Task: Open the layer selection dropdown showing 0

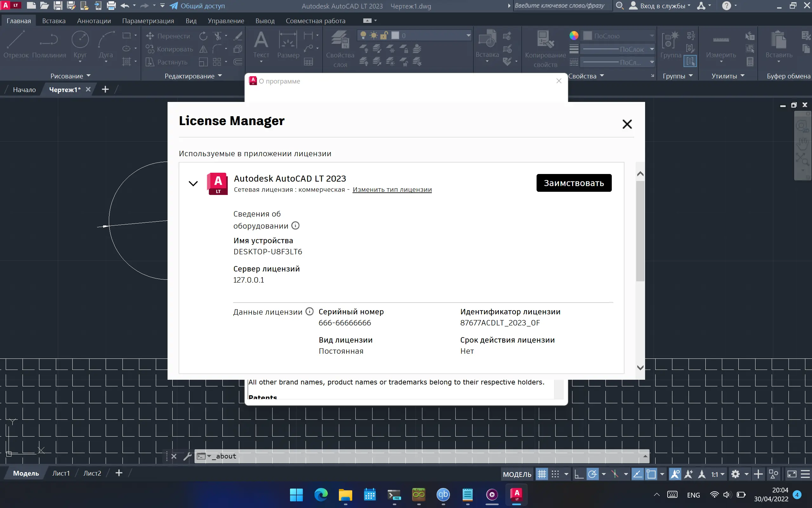Action: pyautogui.click(x=468, y=36)
